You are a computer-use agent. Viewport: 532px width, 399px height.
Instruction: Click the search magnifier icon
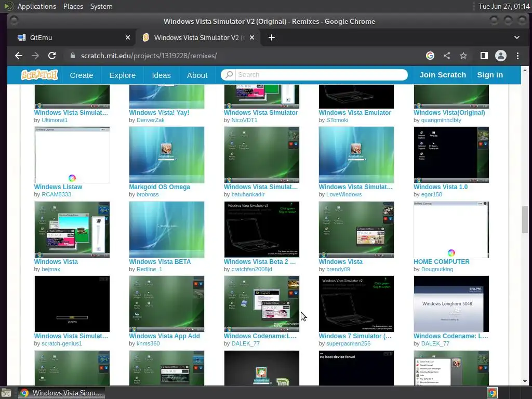pyautogui.click(x=229, y=75)
